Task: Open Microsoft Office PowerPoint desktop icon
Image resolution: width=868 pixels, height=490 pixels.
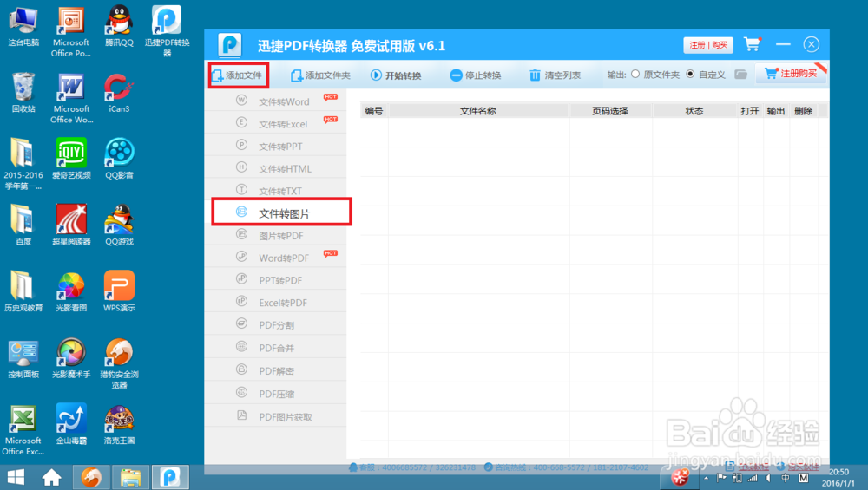Action: 71,31
